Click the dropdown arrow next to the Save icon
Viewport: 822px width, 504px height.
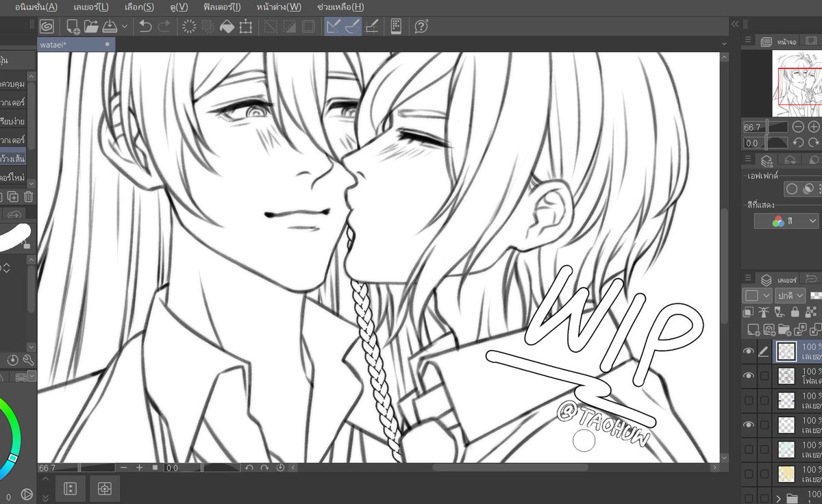click(x=124, y=27)
